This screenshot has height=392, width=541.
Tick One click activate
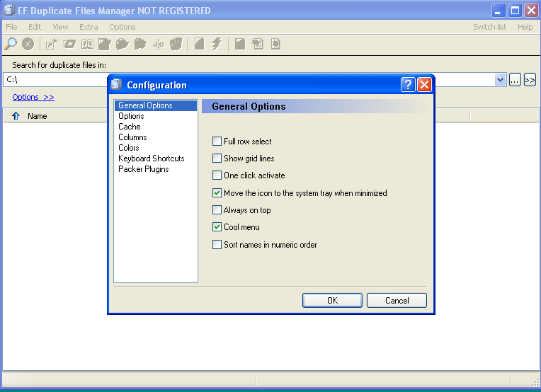[x=217, y=175]
